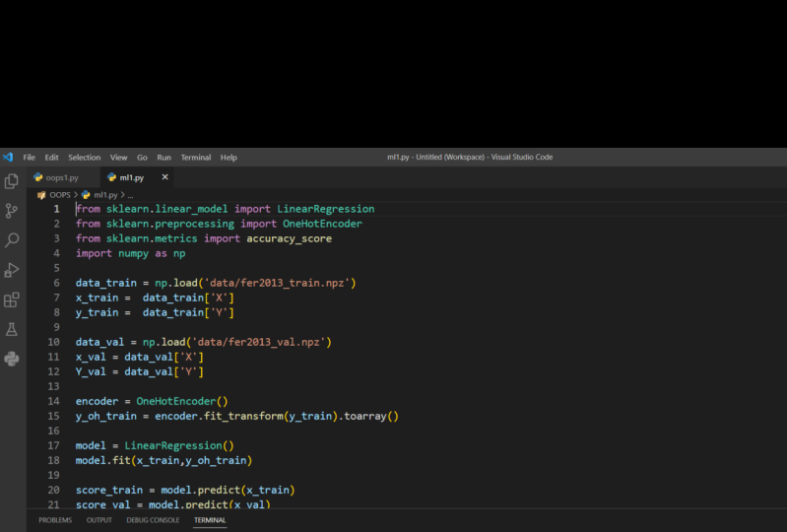Open the Go menu
The height and width of the screenshot is (532, 787).
[142, 157]
